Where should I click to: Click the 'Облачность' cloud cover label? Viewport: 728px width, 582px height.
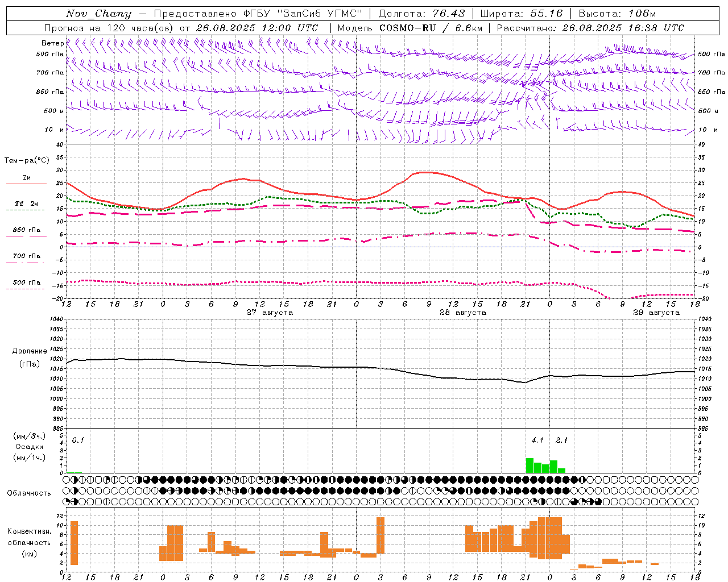(x=29, y=493)
